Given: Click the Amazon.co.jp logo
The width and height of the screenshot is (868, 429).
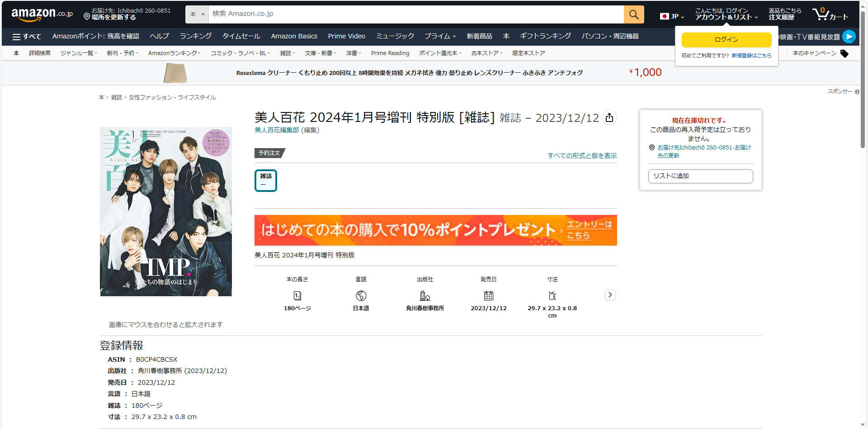Looking at the screenshot, I should 42,14.
